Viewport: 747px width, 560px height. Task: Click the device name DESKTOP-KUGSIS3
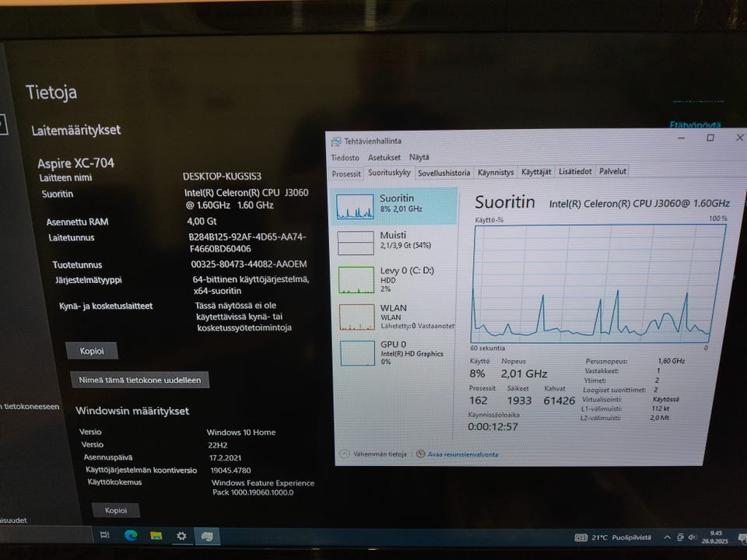[222, 177]
